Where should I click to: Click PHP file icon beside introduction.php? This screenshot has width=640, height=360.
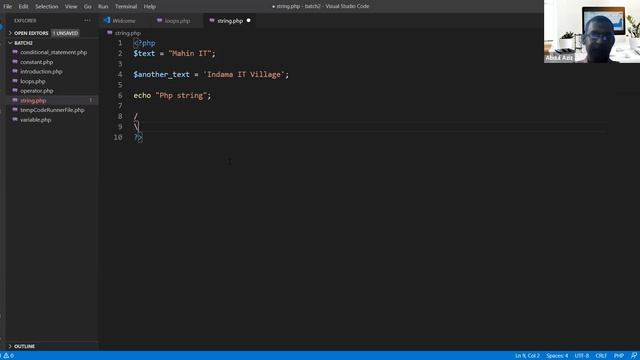pyautogui.click(x=15, y=71)
